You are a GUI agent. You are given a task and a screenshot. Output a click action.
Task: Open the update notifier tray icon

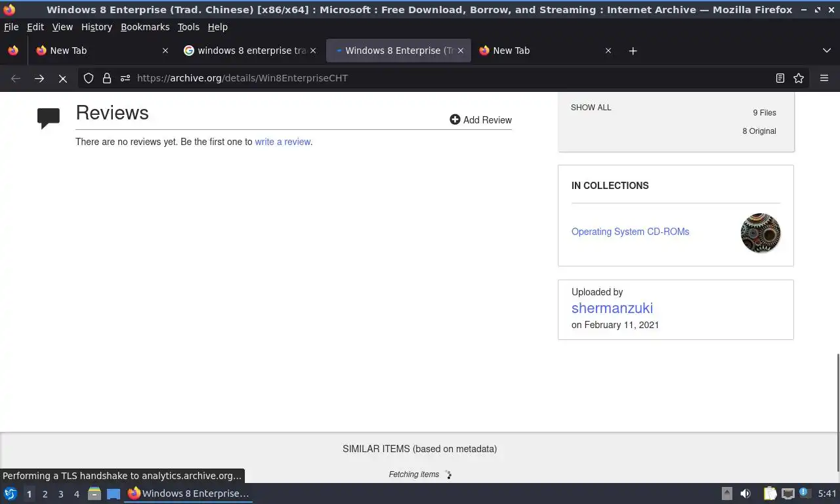[x=805, y=493]
